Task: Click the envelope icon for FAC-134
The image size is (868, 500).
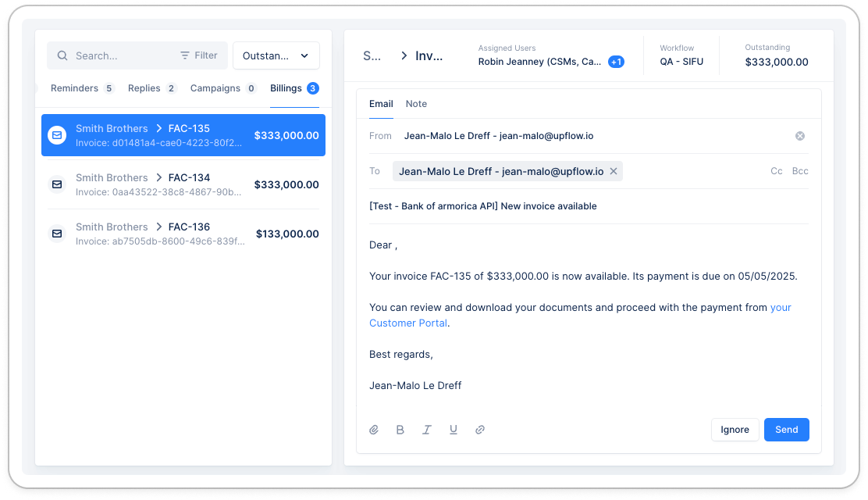Action: click(x=57, y=184)
